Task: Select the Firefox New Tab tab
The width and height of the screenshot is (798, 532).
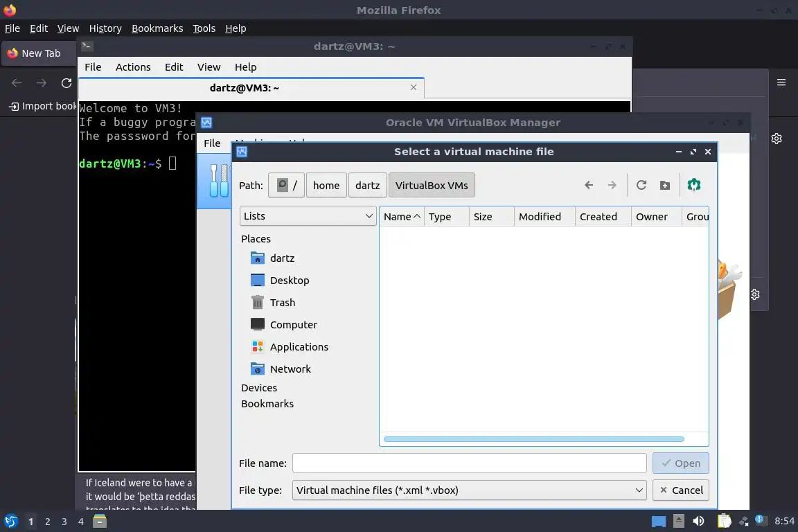Action: tap(39, 53)
